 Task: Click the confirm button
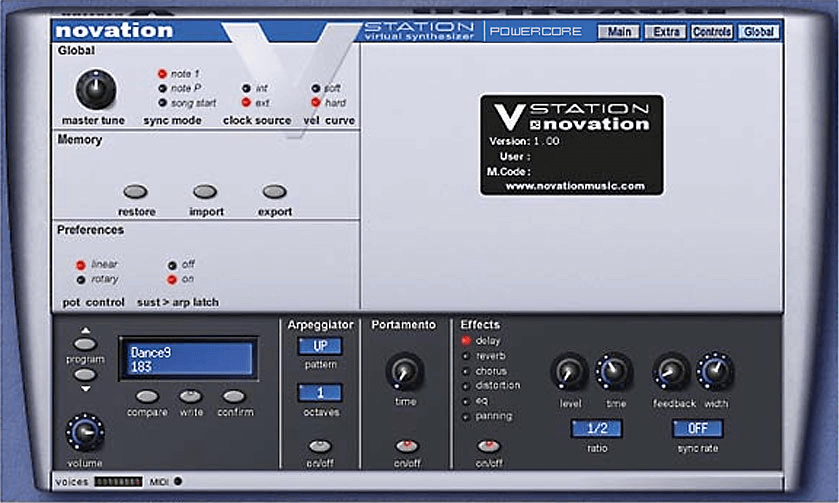234,397
